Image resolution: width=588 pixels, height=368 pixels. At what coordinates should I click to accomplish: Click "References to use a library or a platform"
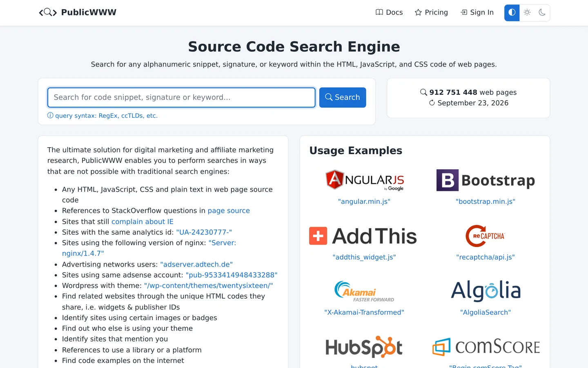[132, 350]
